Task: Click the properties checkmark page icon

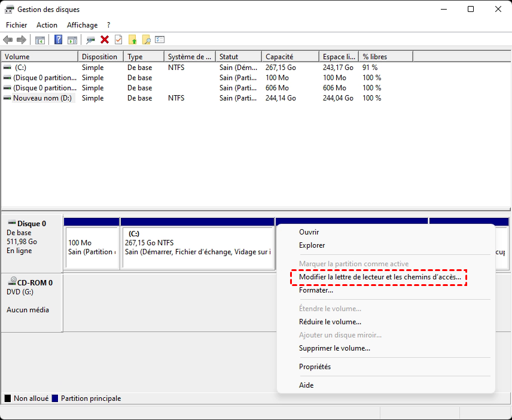Action: point(118,40)
